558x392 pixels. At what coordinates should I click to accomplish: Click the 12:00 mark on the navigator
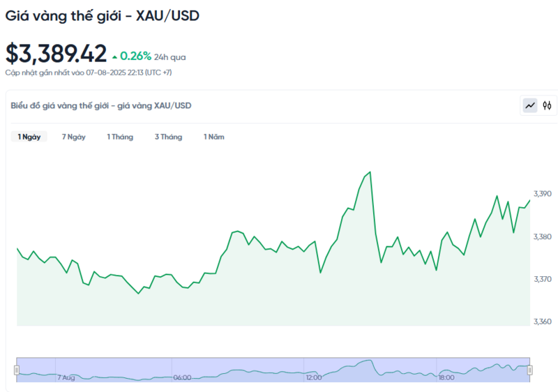coord(314,377)
